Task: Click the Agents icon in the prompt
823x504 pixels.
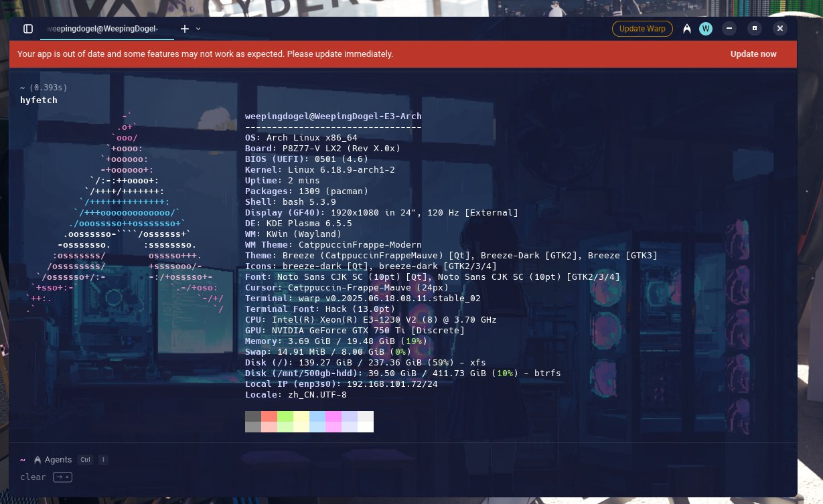Action: [38, 460]
